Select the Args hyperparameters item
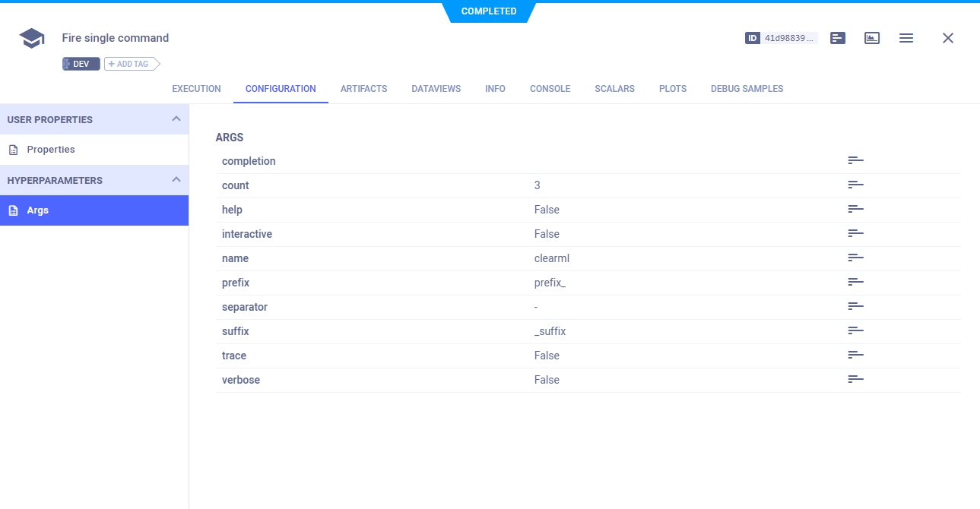980x509 pixels. (x=37, y=210)
